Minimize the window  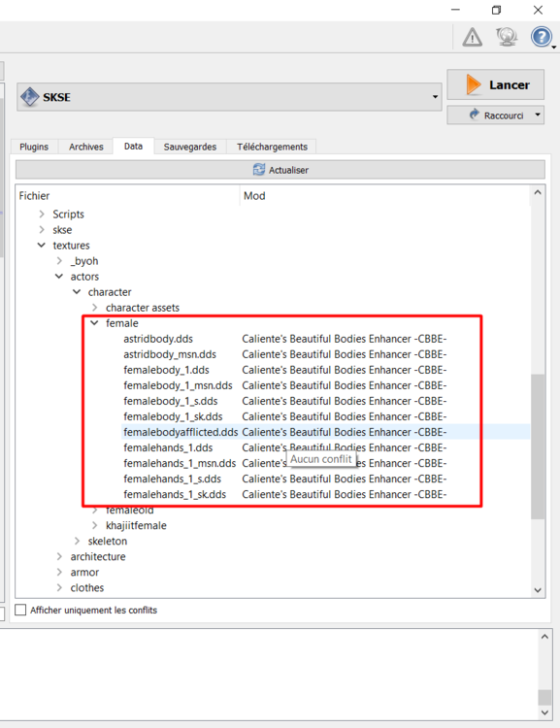pyautogui.click(x=455, y=10)
